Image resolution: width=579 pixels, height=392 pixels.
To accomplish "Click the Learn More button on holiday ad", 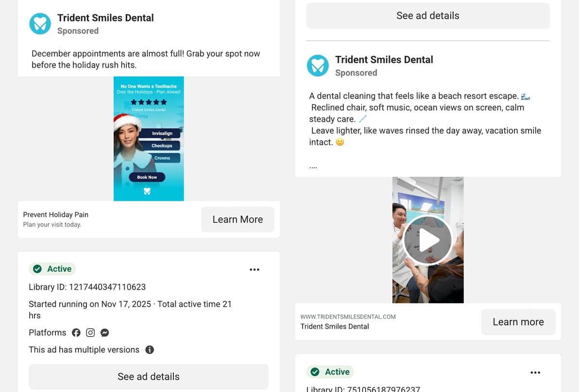I will point(238,219).
